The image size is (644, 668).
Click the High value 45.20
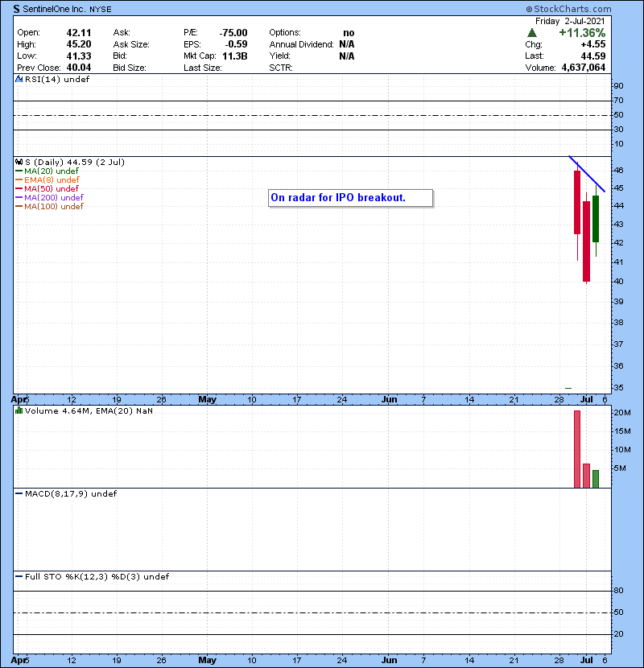coord(79,44)
